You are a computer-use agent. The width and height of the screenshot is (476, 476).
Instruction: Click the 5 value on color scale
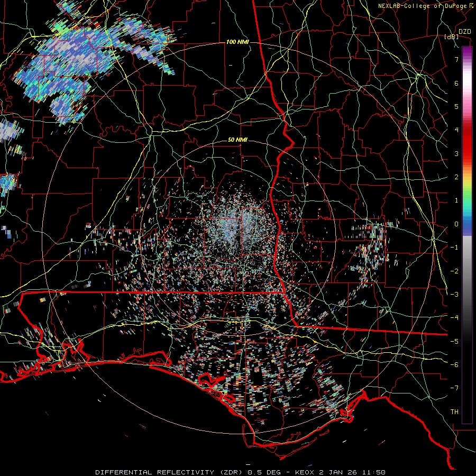[456, 106]
